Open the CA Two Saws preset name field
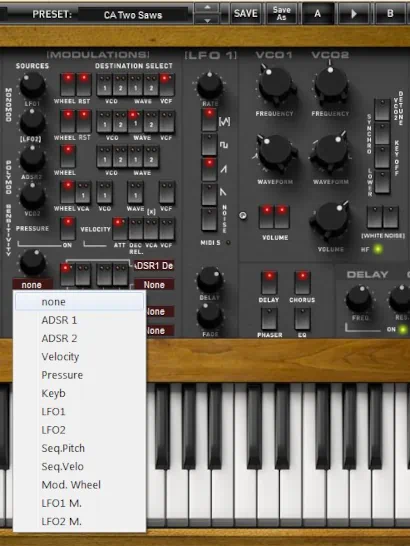The width and height of the screenshot is (410, 546). 133,15
